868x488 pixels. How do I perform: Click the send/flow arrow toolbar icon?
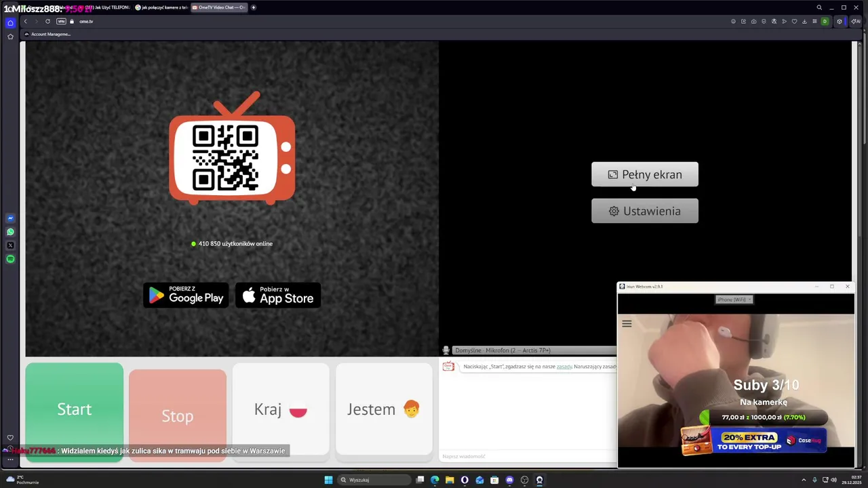(785, 21)
